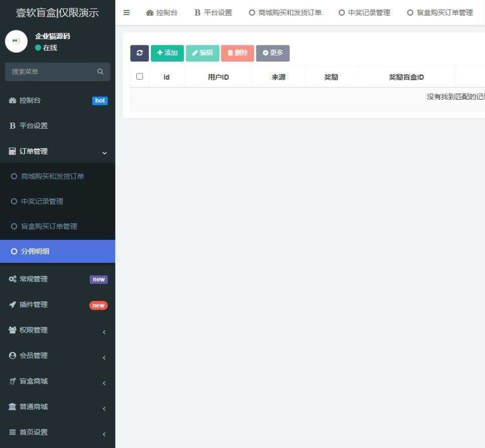Viewport: 485px width, 448px height.
Task: Click the person icon beside 会员管理
Action: pos(11,356)
